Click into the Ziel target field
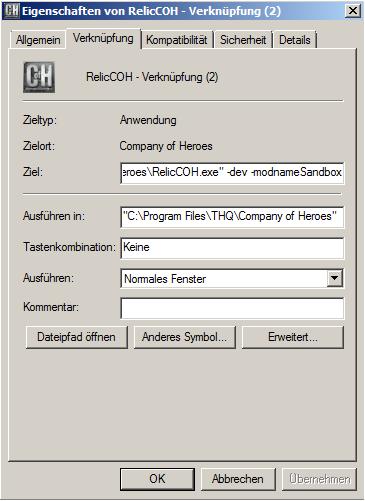The height and width of the screenshot is (501, 365). pos(232,172)
